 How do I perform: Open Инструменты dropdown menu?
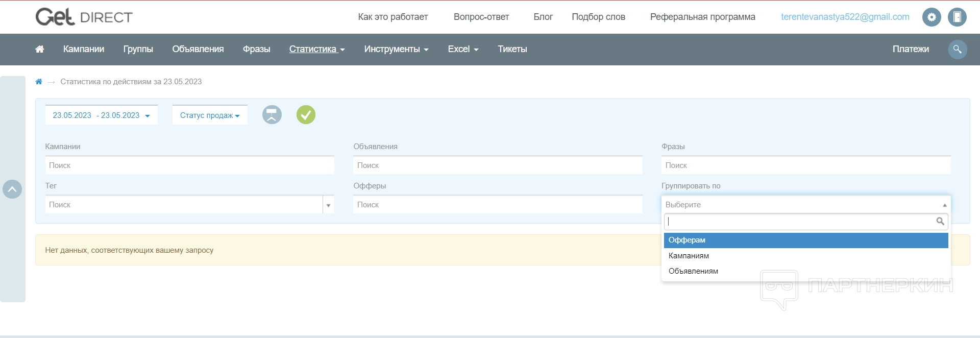point(396,49)
